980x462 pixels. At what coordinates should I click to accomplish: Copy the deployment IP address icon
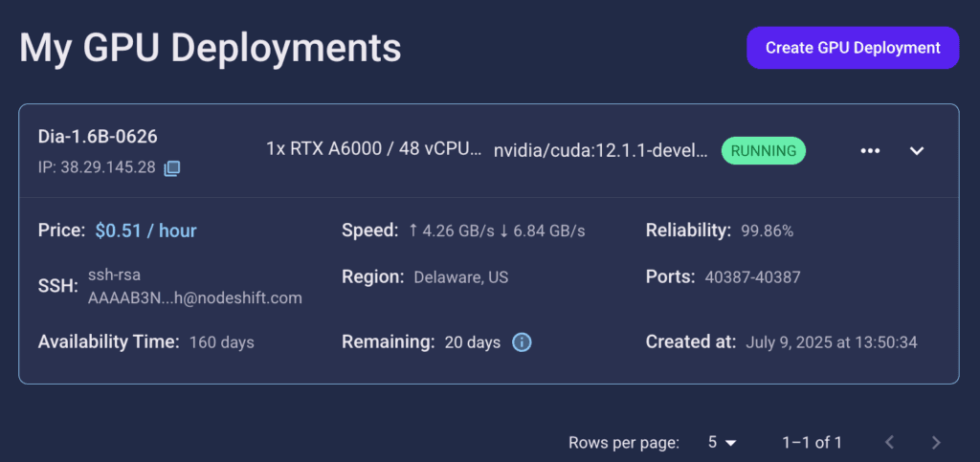pyautogui.click(x=172, y=168)
